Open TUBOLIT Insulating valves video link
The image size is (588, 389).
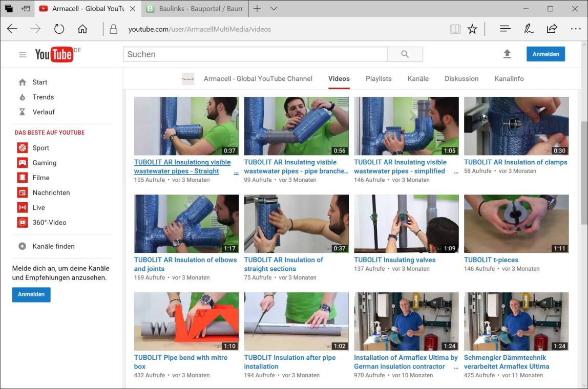(x=394, y=260)
